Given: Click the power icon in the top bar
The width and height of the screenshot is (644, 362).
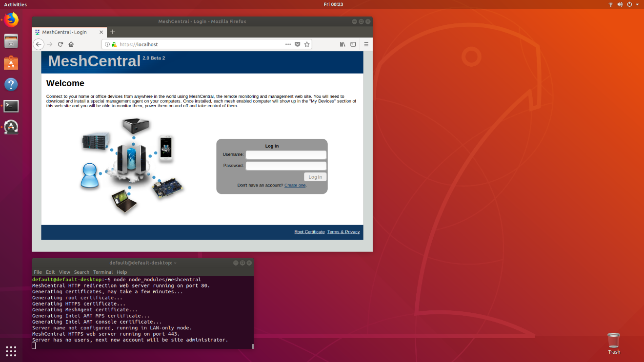Looking at the screenshot, I should [x=629, y=4].
